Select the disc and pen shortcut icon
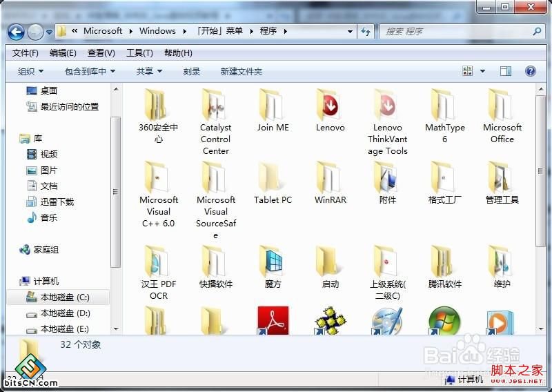 387,321
